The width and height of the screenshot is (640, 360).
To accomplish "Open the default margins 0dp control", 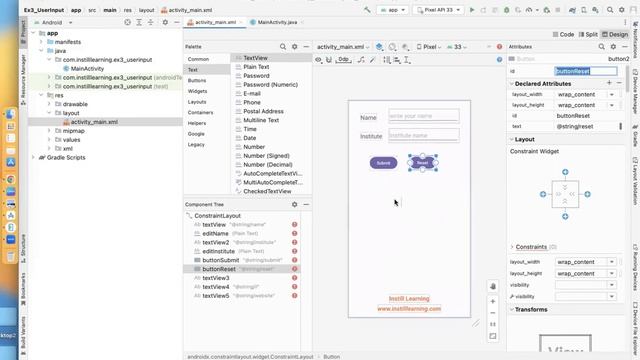I will tap(344, 60).
